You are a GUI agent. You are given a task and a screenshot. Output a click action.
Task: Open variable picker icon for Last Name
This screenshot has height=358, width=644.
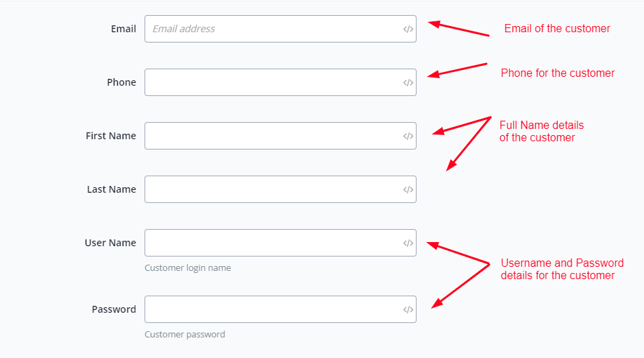point(408,190)
